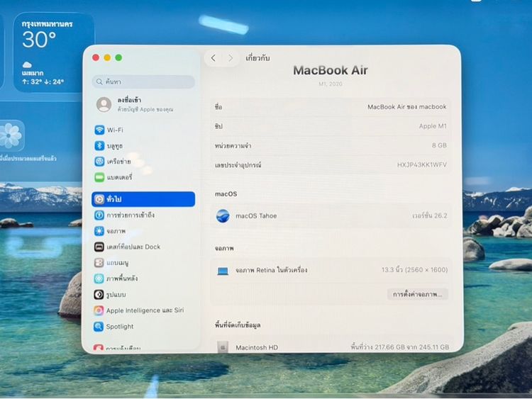Go forward with the right chevron button
This screenshot has width=532, height=399.
(x=231, y=58)
